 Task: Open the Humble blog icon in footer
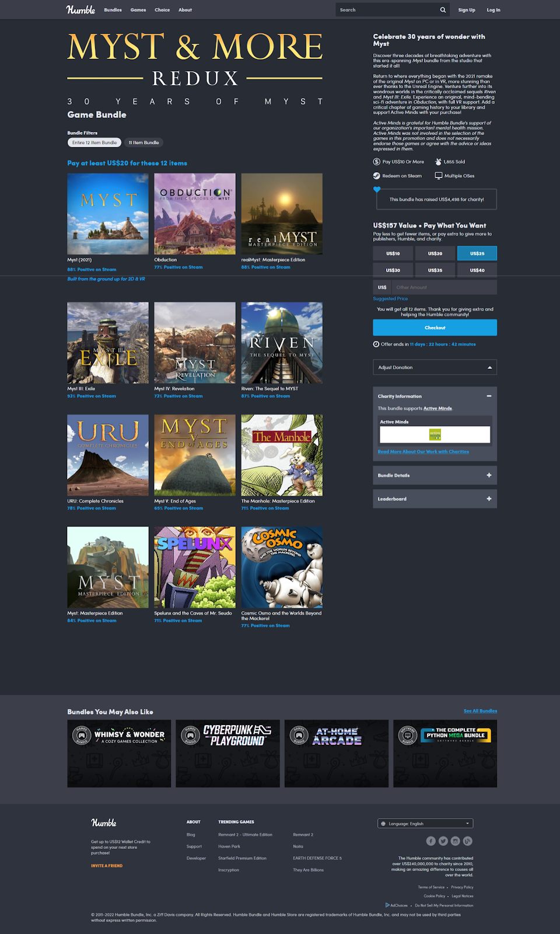(468, 841)
